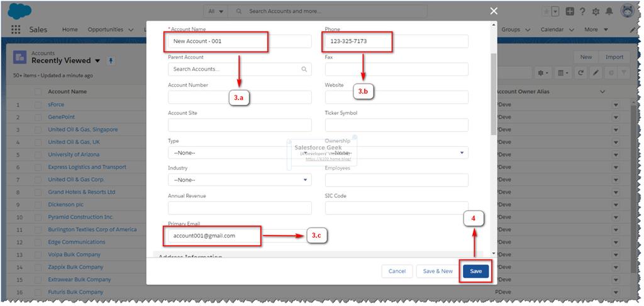Click the Accounts object icon

tap(19, 57)
